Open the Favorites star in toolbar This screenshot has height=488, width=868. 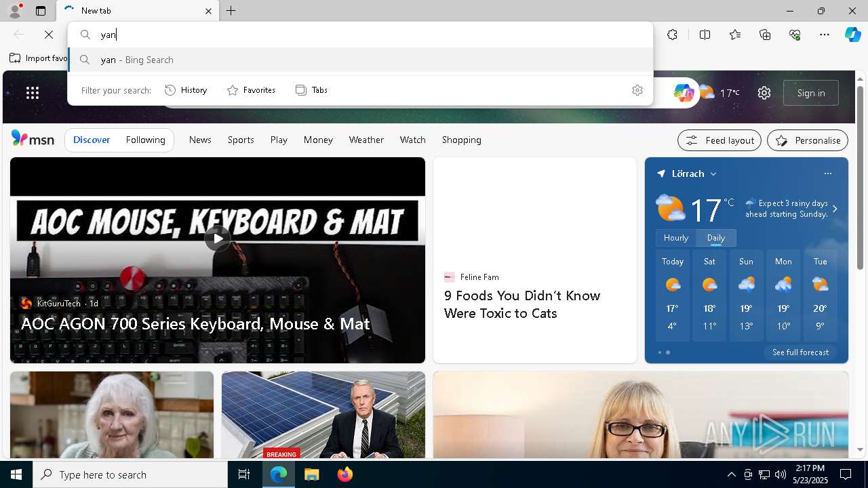coord(735,35)
